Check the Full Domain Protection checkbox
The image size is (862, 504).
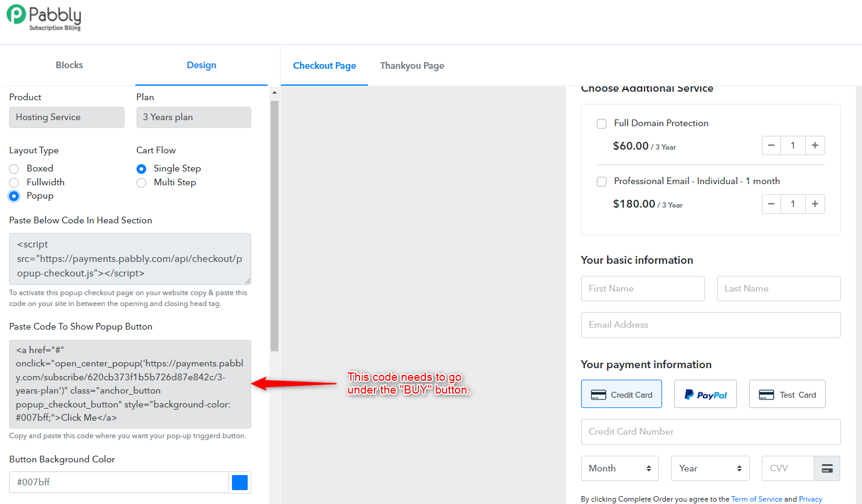(x=602, y=124)
